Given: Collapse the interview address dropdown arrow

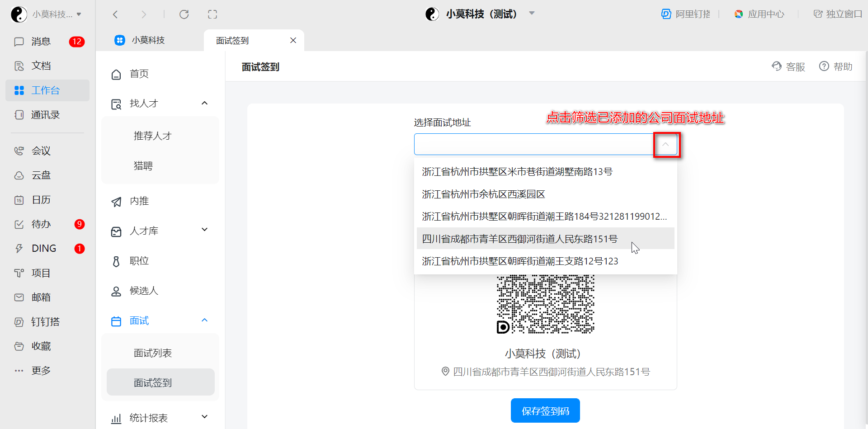Looking at the screenshot, I should tap(665, 145).
